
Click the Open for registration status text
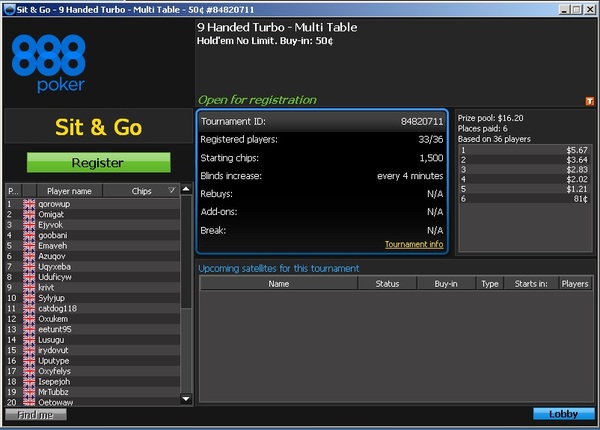pyautogui.click(x=257, y=100)
